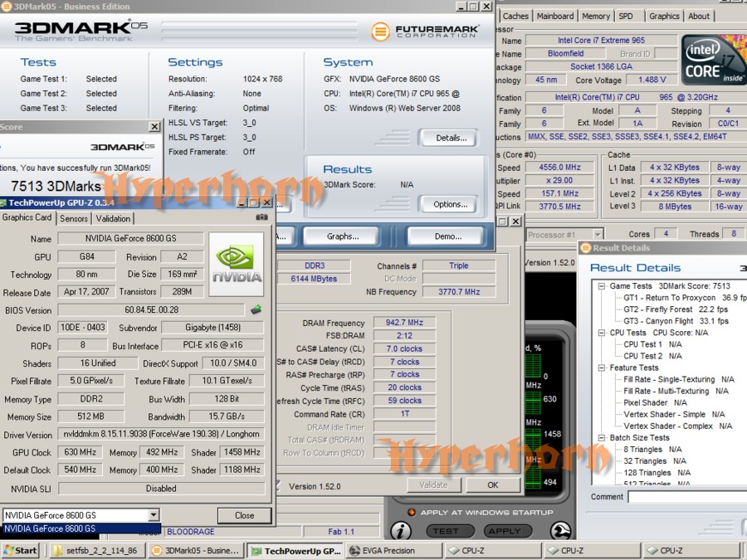Select GT2 - Firefly Forest result row

click(x=676, y=309)
